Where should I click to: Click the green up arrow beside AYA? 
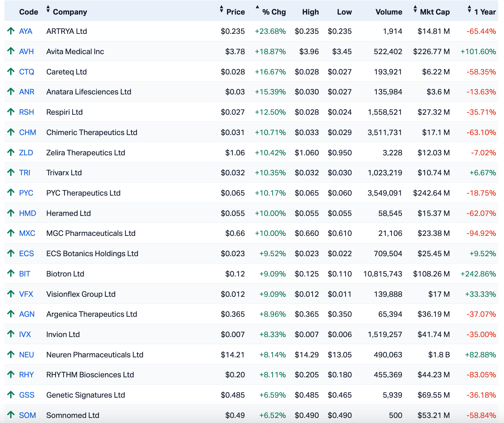tap(11, 31)
